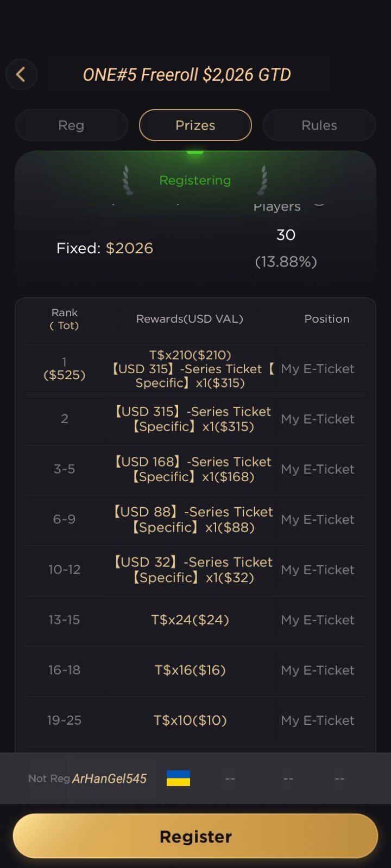Screen dimensions: 391x868
Task: Tap My E-Ticket for rank 13~15
Action: pyautogui.click(x=318, y=620)
